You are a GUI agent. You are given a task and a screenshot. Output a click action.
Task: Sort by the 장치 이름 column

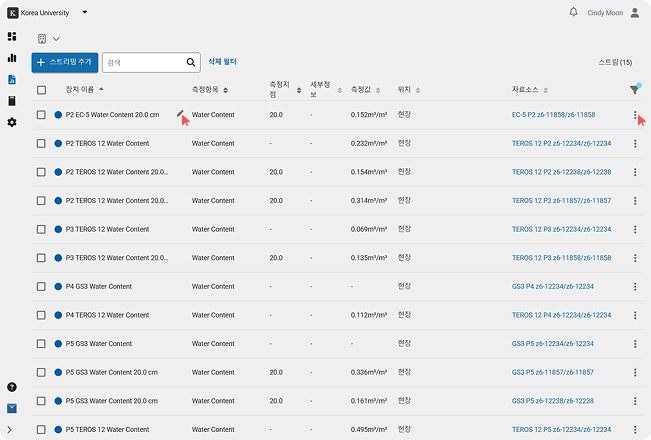[x=85, y=89]
